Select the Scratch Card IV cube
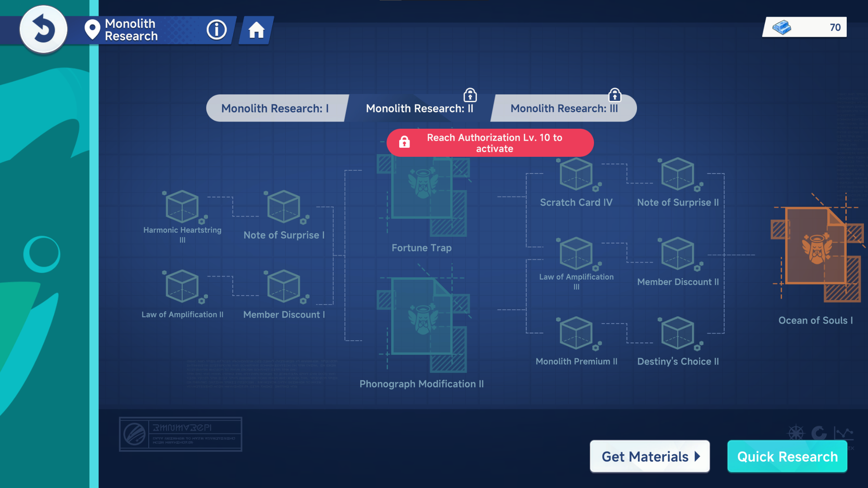868x488 pixels. [x=576, y=175]
